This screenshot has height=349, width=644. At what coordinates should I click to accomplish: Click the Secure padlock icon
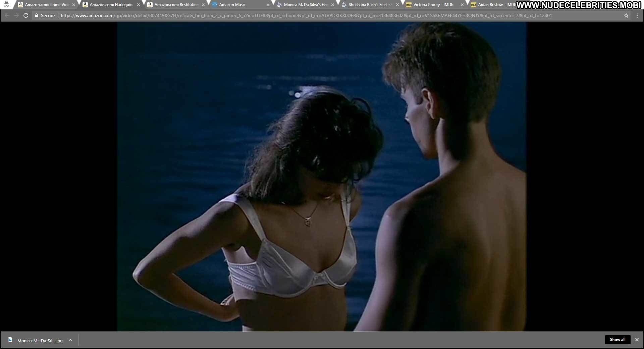point(37,15)
